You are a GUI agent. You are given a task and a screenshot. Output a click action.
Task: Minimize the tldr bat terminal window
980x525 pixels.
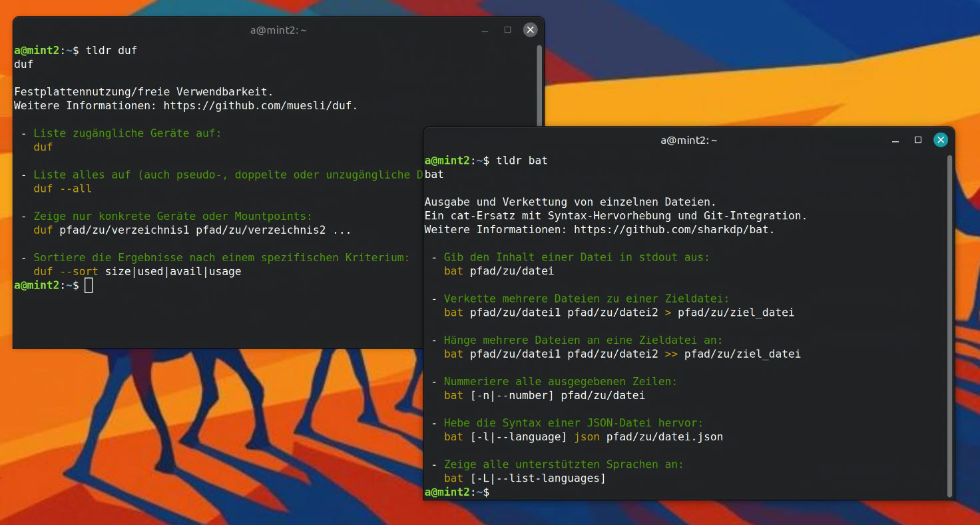pos(895,140)
